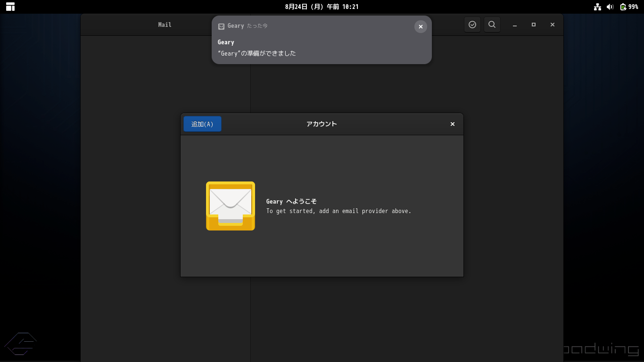This screenshot has height=362, width=644.
Task: Close the Geary Mail window
Action: 553,25
